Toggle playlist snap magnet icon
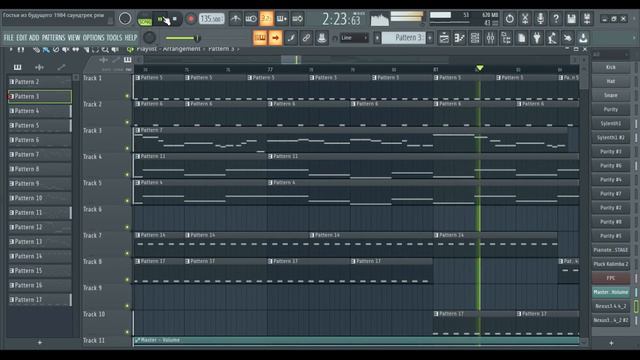Image resolution: width=640 pixels, height=360 pixels. point(21,50)
